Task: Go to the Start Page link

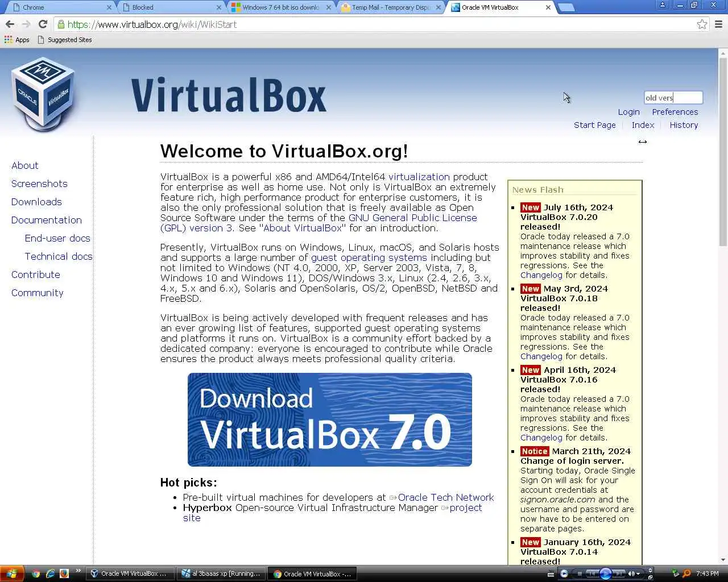Action: tap(594, 125)
